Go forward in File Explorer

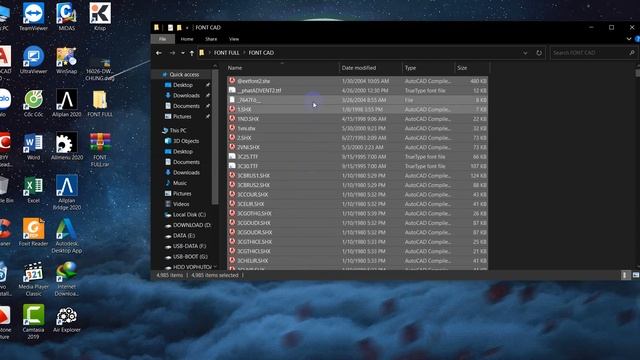pyautogui.click(x=172, y=53)
